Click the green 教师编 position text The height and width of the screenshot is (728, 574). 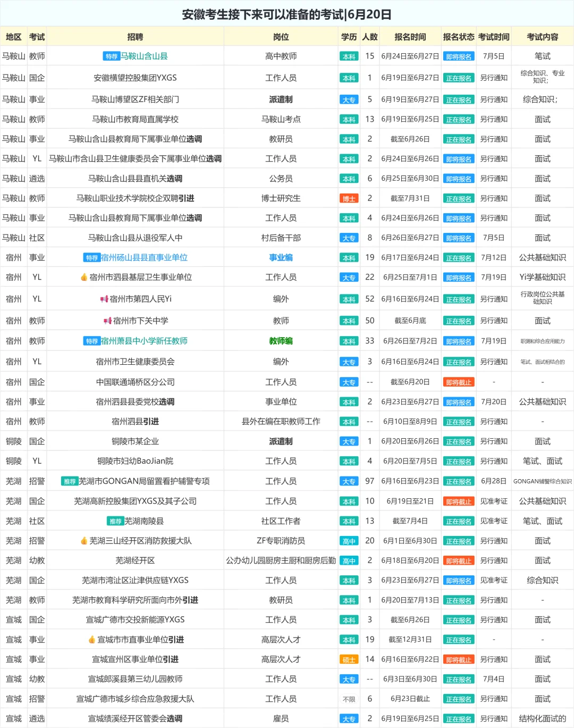pyautogui.click(x=281, y=341)
